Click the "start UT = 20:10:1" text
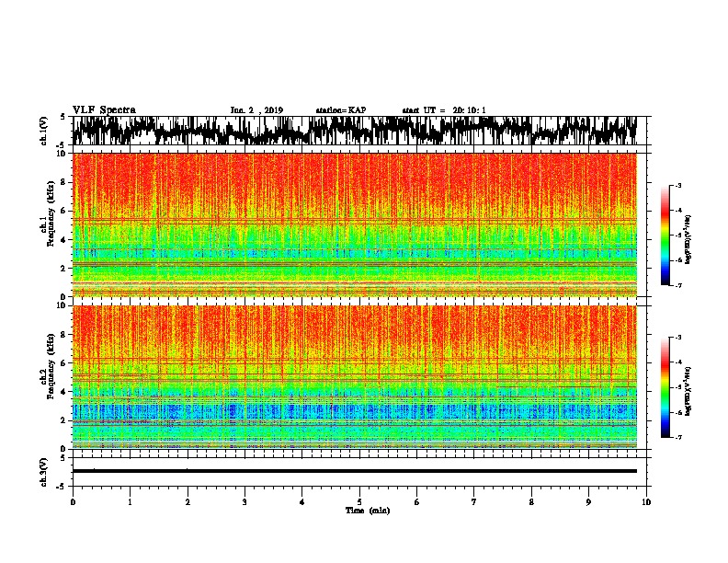This screenshot has height=563, width=728. pyautogui.click(x=444, y=110)
